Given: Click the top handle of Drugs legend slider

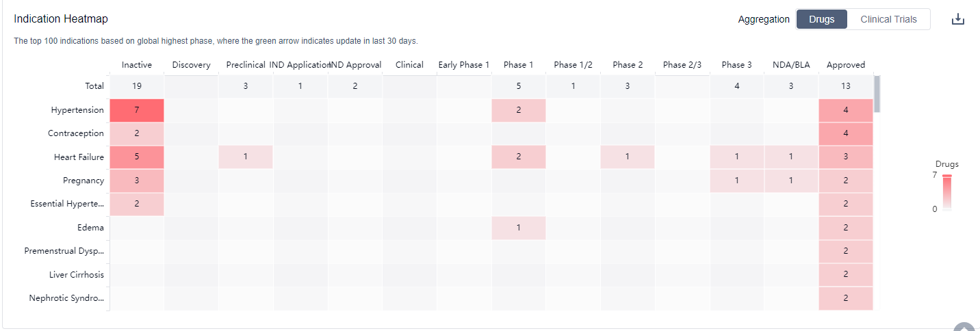Looking at the screenshot, I should [946, 176].
